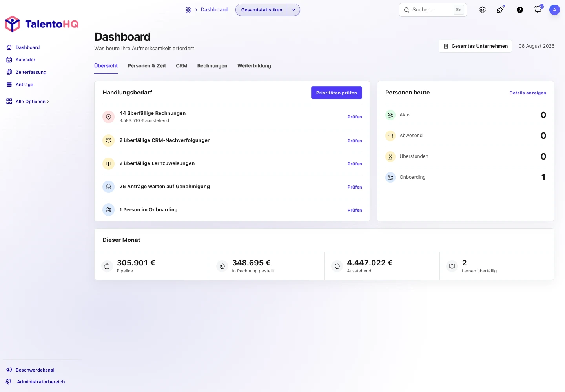The width and height of the screenshot is (565, 392).
Task: Click the Zeiterfassung clipboard icon in sidebar
Action: coord(9,72)
